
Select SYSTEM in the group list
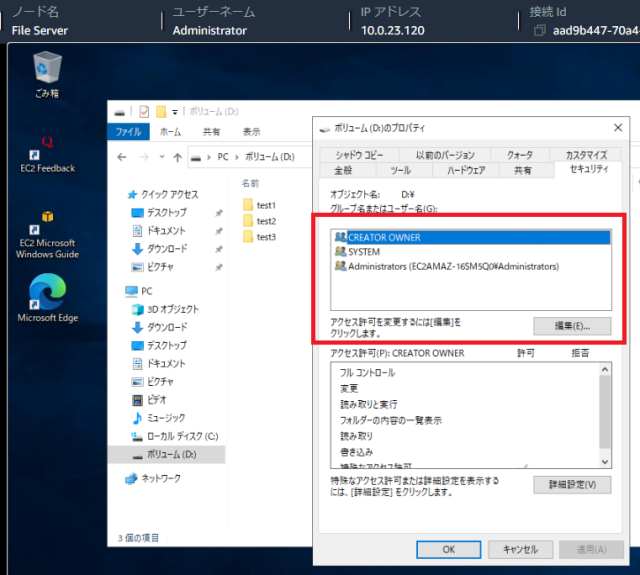[x=471, y=252]
